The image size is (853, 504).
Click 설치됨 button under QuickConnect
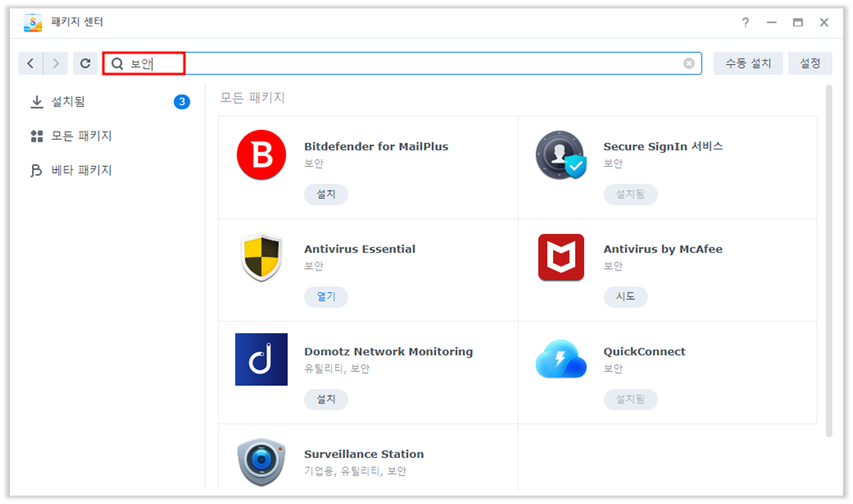(630, 399)
